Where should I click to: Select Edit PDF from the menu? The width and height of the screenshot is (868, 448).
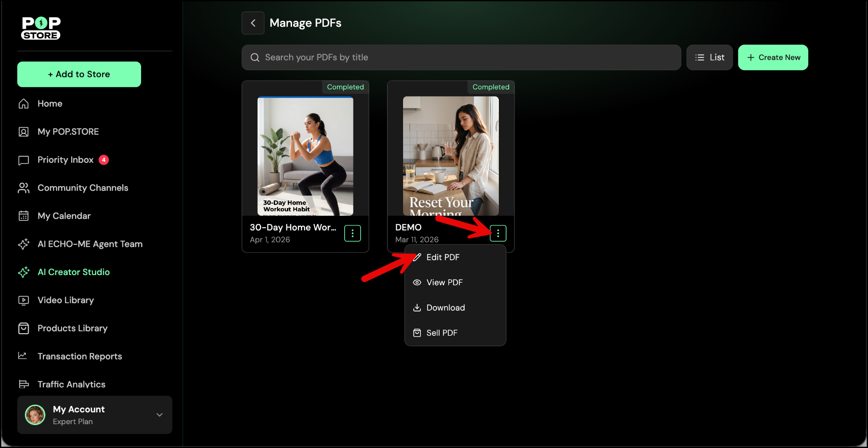tap(442, 257)
